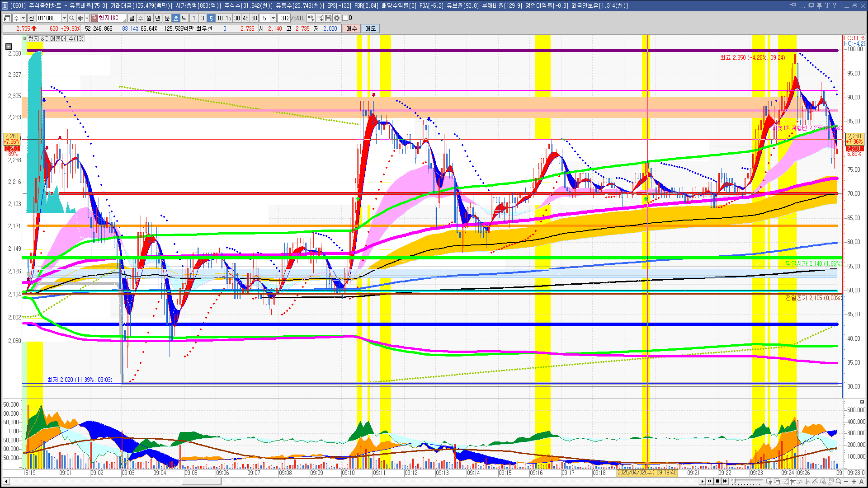The width and height of the screenshot is (868, 488).
Task: Select the 30 interval tab
Action: (237, 18)
